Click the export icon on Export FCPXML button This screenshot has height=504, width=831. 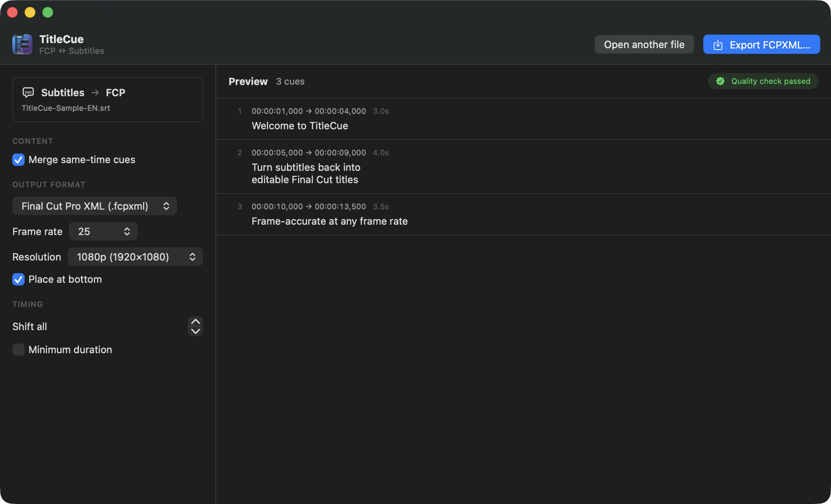coord(718,45)
